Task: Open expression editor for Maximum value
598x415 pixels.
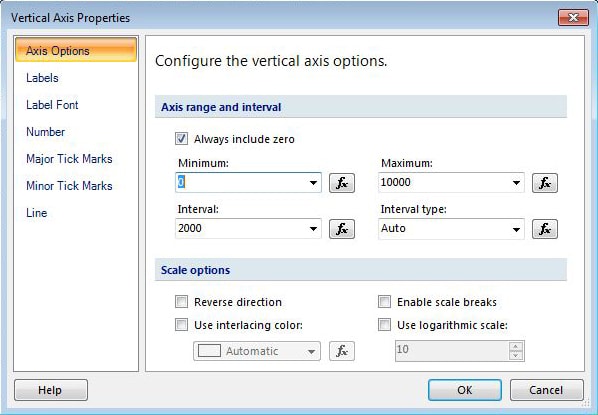Action: click(x=545, y=183)
